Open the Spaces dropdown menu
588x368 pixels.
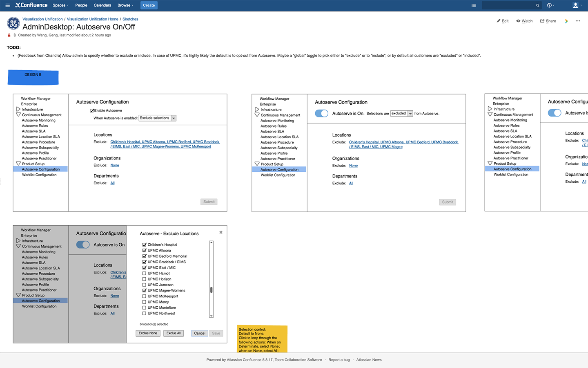click(x=60, y=5)
